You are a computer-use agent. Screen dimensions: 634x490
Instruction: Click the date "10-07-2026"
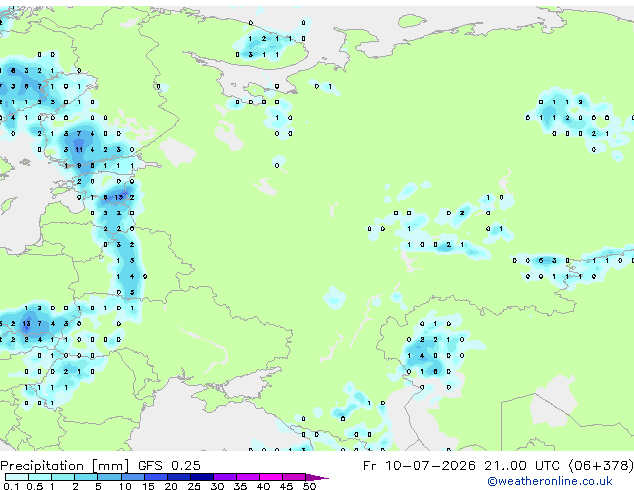pyautogui.click(x=430, y=466)
